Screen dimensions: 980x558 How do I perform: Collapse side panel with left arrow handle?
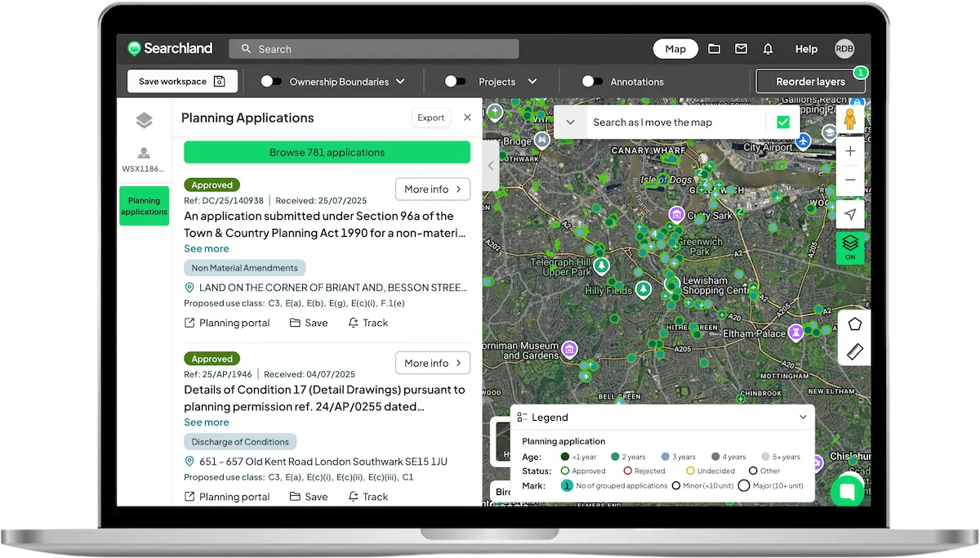pyautogui.click(x=491, y=166)
